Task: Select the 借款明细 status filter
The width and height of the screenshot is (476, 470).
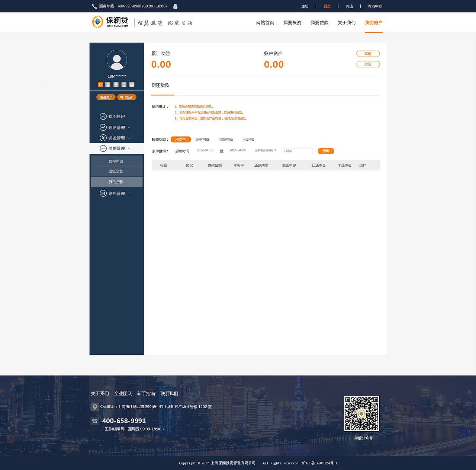Action: click(x=226, y=140)
